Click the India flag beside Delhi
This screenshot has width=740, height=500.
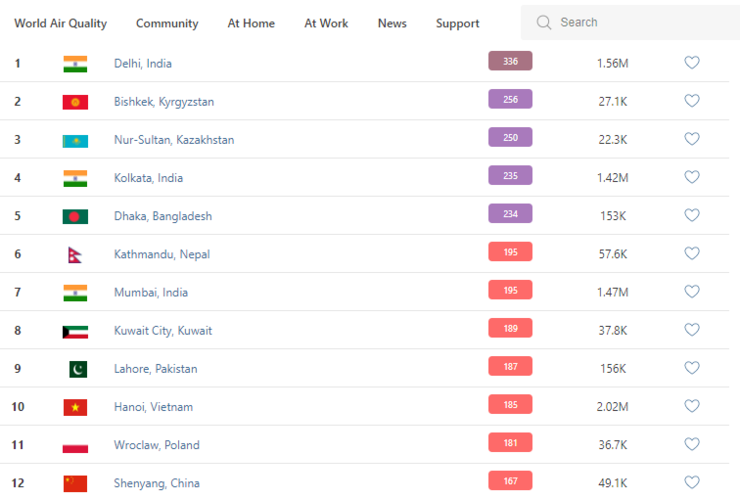(75, 64)
